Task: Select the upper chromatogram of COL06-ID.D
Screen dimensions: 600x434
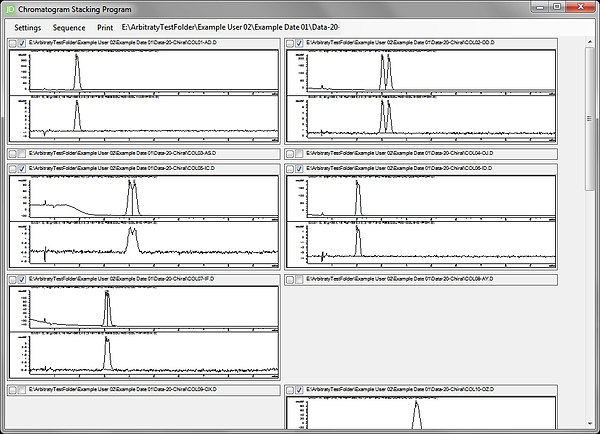Action: [x=421, y=198]
